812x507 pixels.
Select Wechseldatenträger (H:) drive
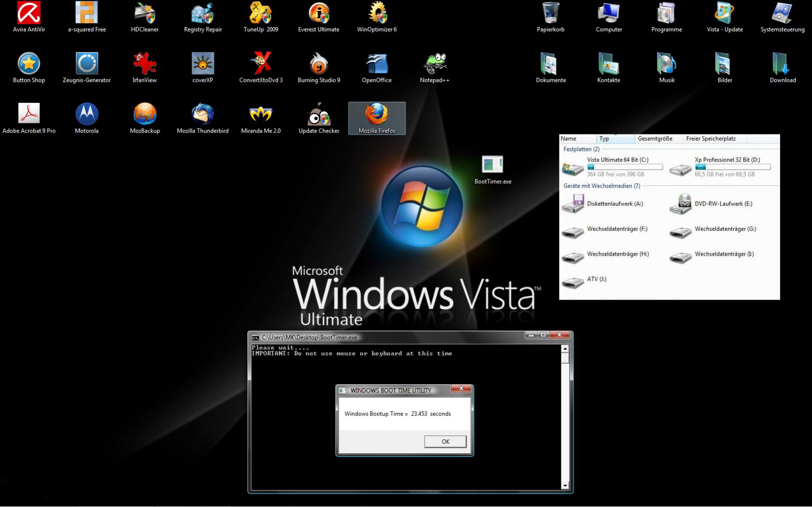[606, 257]
